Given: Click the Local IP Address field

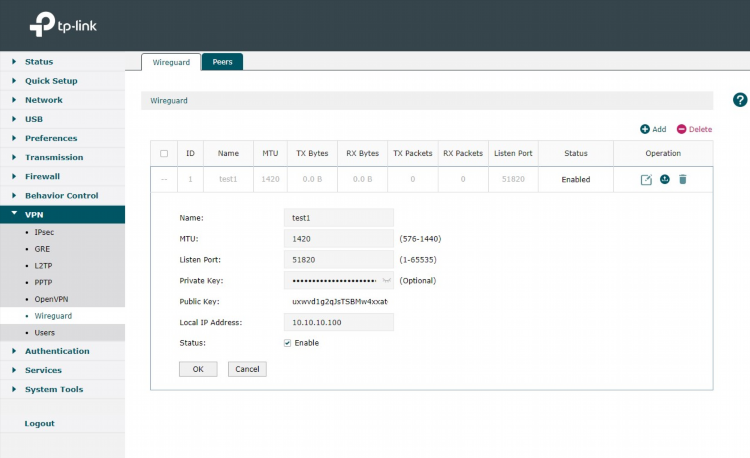Looking at the screenshot, I should 339,322.
